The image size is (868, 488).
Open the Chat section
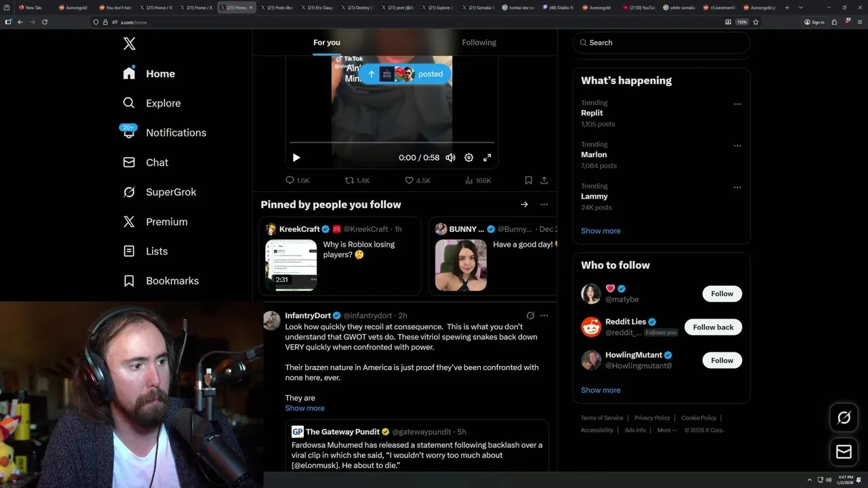click(145, 163)
